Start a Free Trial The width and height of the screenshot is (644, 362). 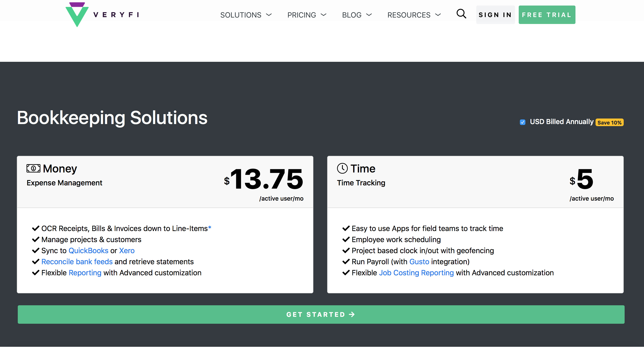(547, 15)
